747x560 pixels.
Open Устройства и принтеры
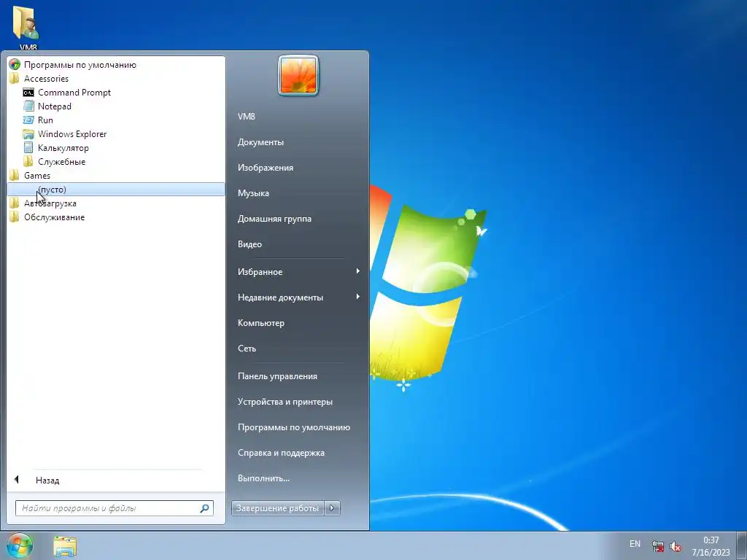pyautogui.click(x=285, y=402)
